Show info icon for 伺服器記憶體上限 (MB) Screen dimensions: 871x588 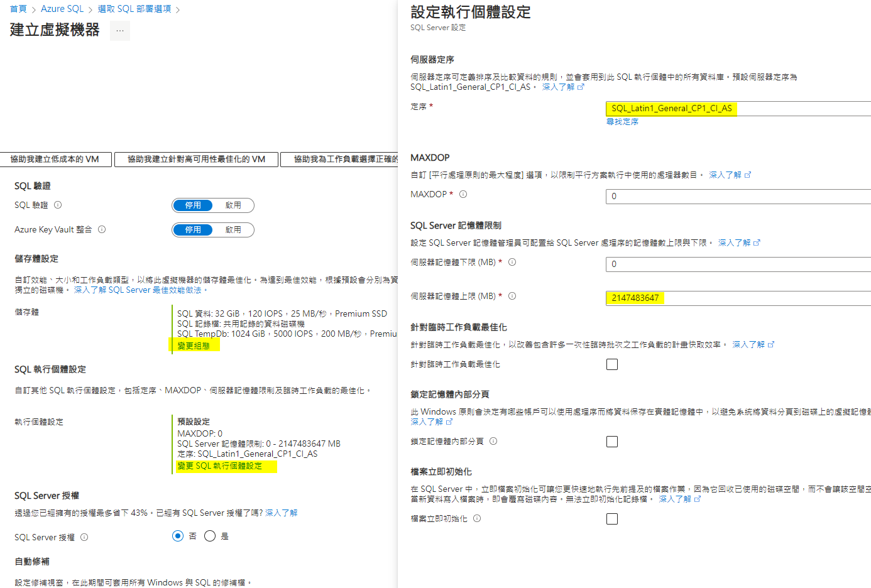pos(512,296)
